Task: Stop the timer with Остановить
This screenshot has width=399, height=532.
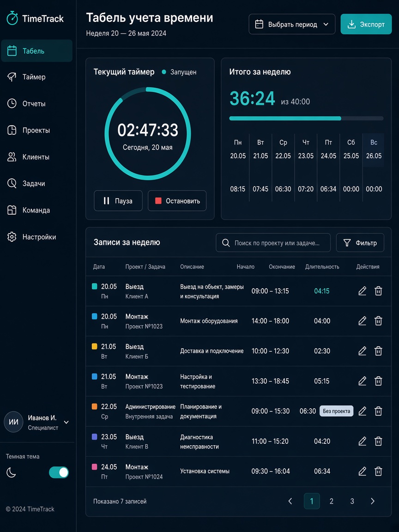Action: point(177,201)
